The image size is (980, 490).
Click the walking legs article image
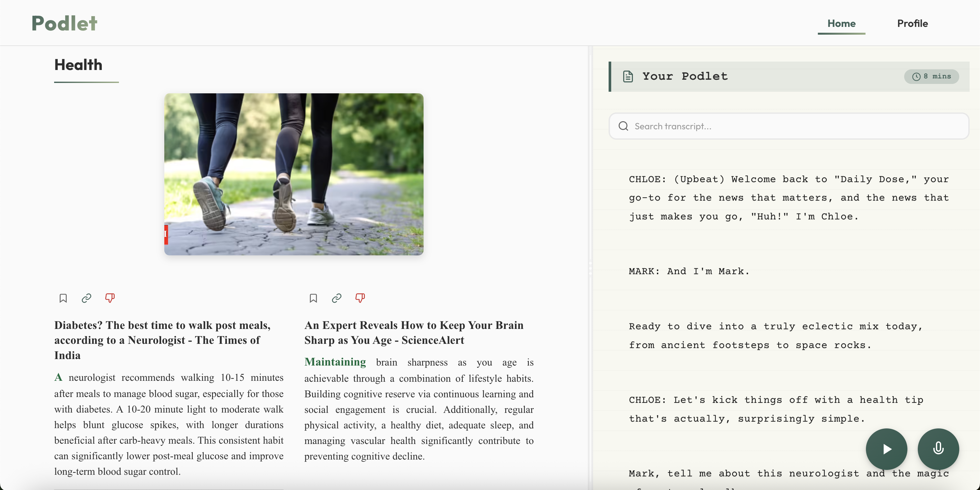294,174
